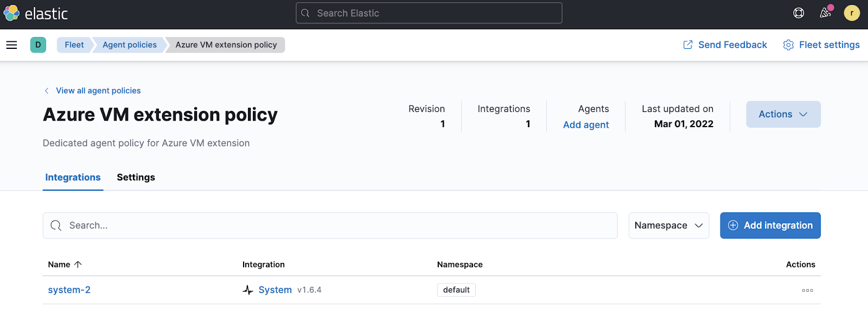Navigate to Agent policies breadcrumb
The width and height of the screenshot is (868, 314).
(x=130, y=45)
